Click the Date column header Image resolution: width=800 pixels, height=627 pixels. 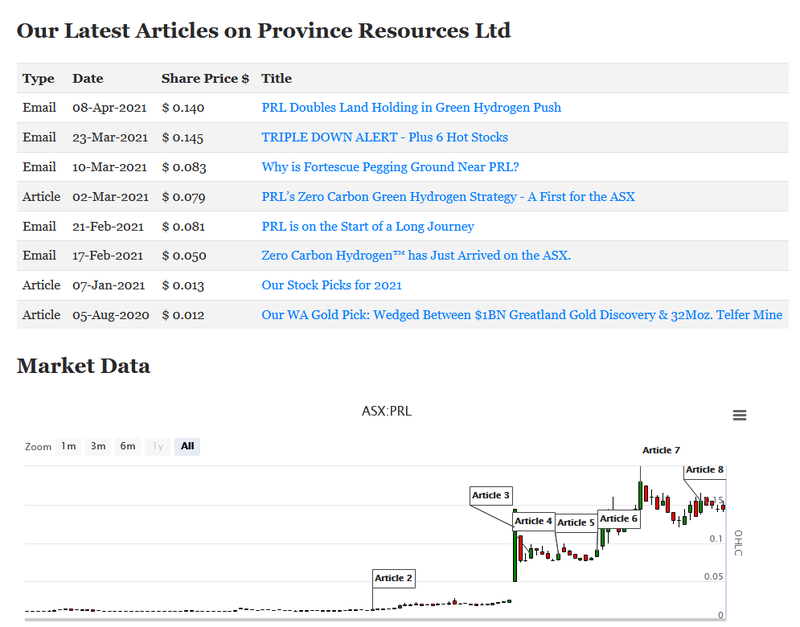(88, 79)
